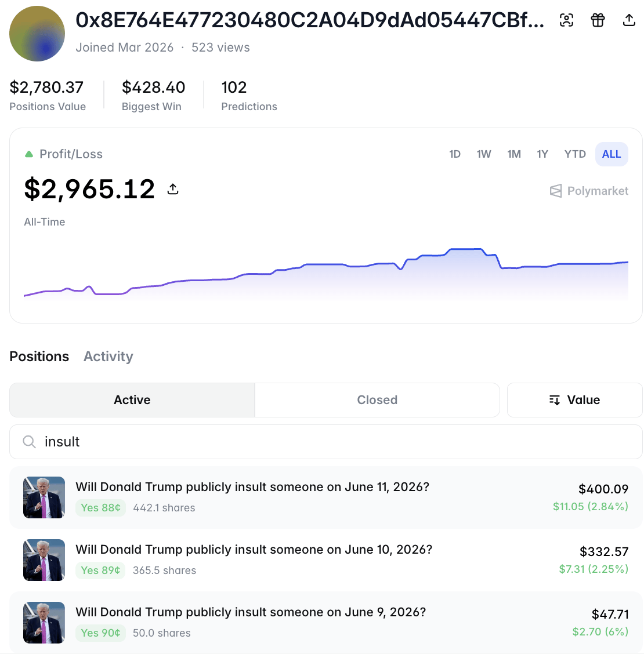Select the 1W time range
The width and height of the screenshot is (644, 654).
(x=484, y=154)
